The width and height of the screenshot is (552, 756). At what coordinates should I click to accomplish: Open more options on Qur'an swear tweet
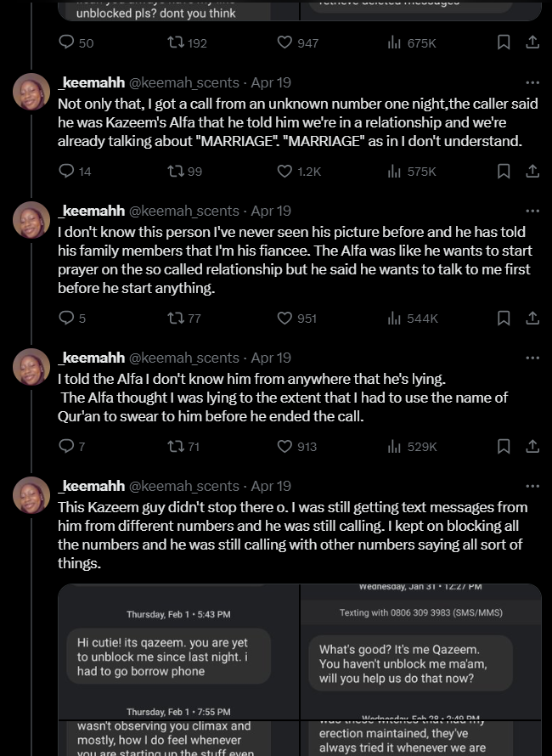pos(532,358)
